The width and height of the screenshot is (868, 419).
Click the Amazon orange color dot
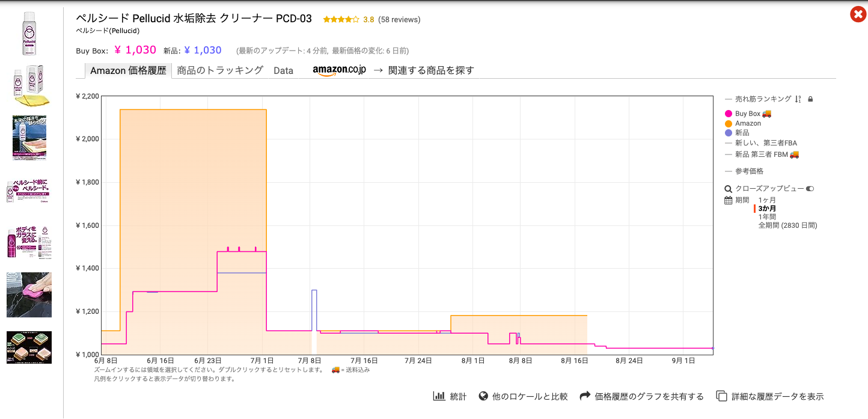pos(729,123)
